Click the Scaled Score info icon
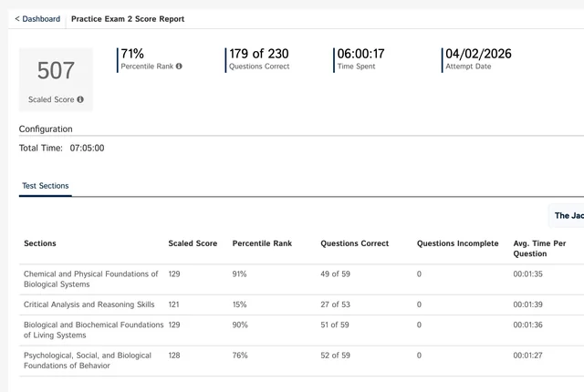Image resolution: width=584 pixels, height=392 pixels. [x=80, y=99]
